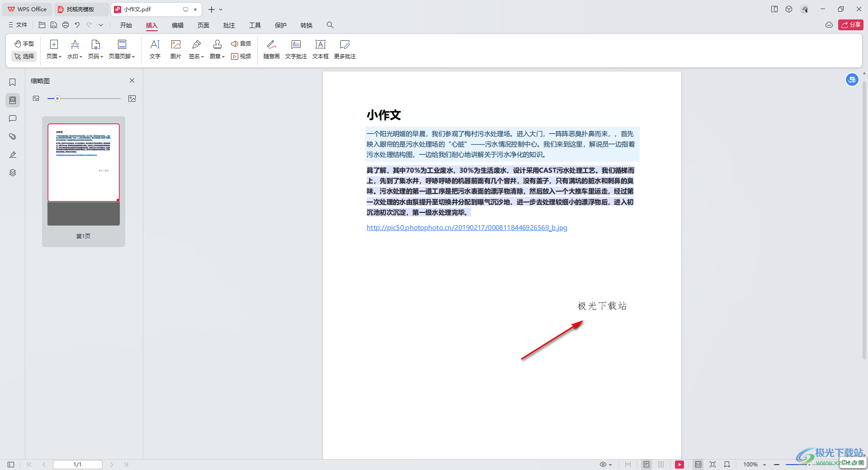Toggle actual size view button

click(698, 465)
